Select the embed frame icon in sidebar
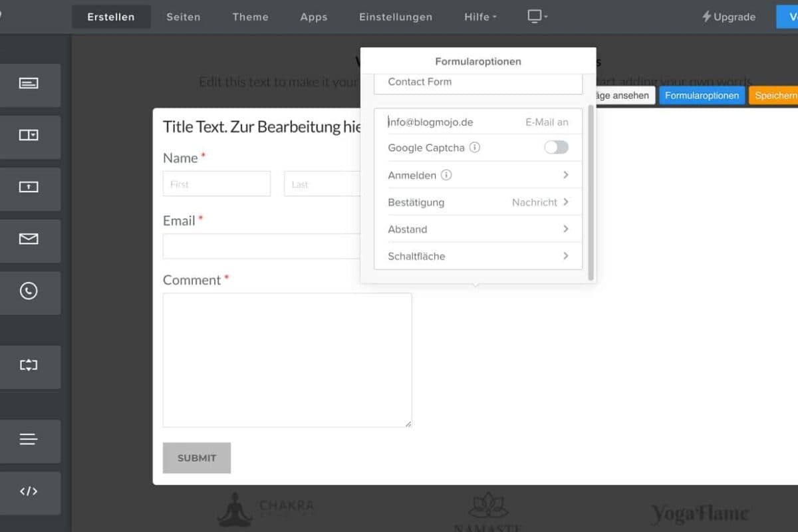The width and height of the screenshot is (798, 532). (x=30, y=366)
